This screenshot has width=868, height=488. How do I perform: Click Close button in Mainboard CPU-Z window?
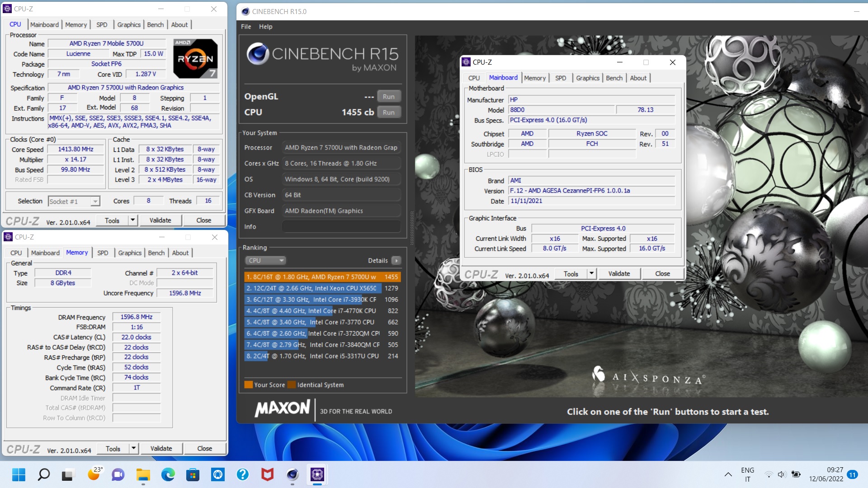pyautogui.click(x=663, y=273)
